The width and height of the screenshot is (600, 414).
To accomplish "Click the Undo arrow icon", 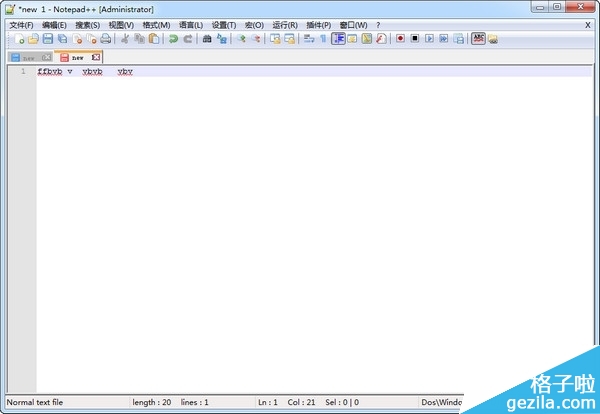I will pos(173,39).
